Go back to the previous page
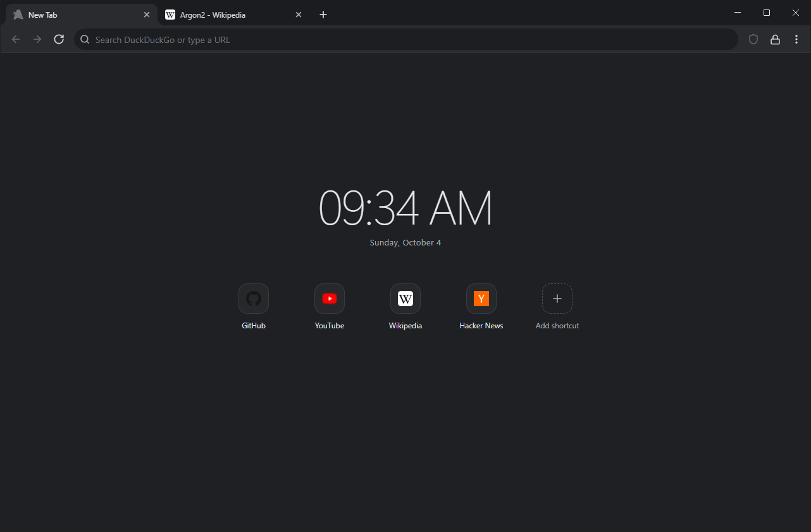This screenshot has width=811, height=532. click(x=16, y=39)
